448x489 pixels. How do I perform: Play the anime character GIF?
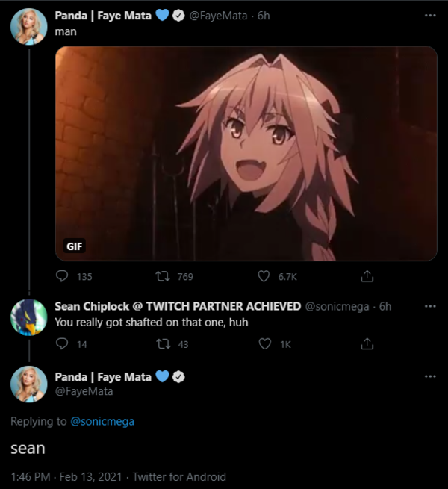tap(246, 153)
